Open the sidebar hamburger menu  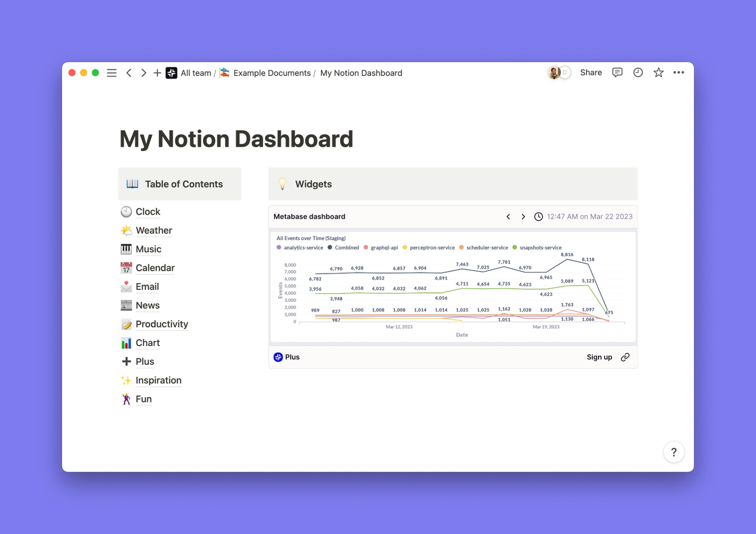(112, 73)
